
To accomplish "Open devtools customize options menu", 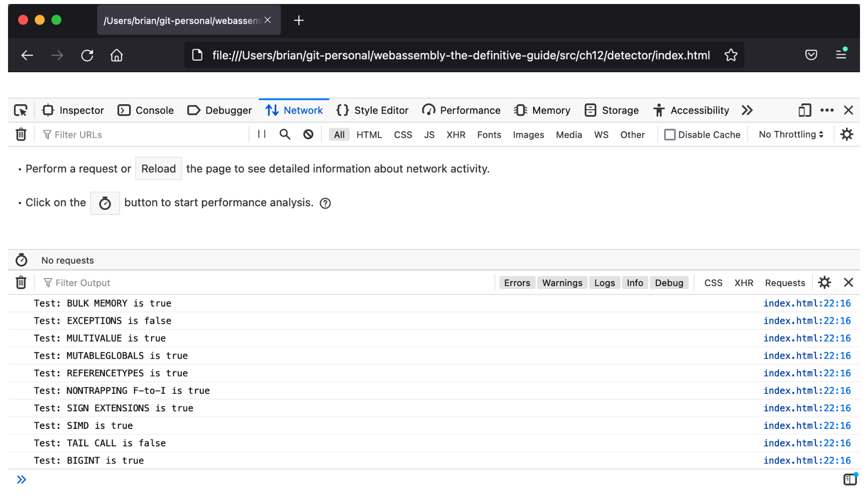I will (x=827, y=110).
